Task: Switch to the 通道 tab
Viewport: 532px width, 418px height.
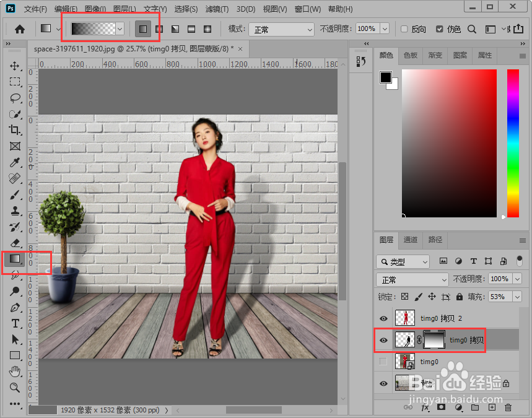Action: tap(411, 240)
